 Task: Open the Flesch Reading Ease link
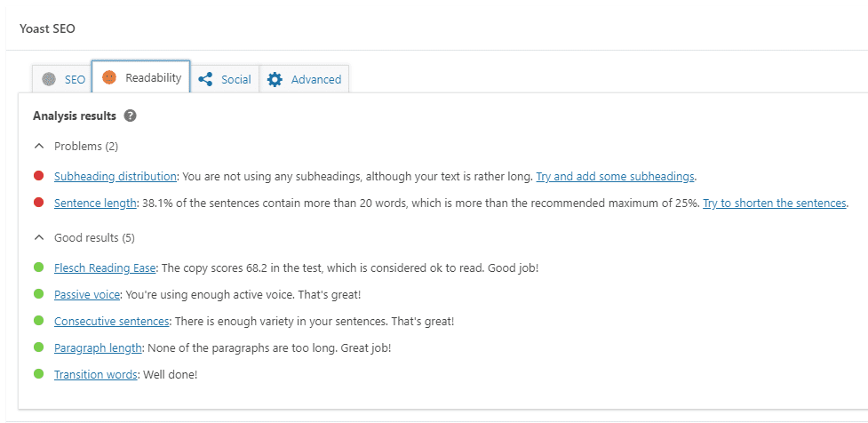click(105, 268)
